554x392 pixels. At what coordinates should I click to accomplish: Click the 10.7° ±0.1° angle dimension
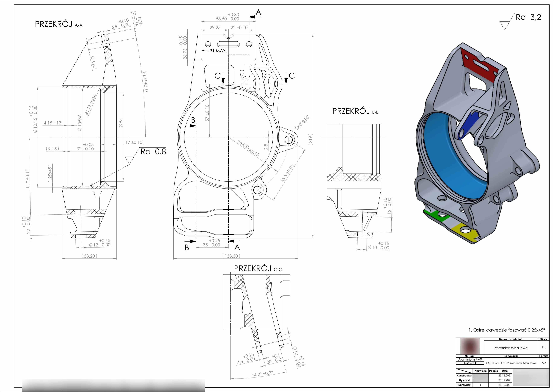click(x=145, y=82)
